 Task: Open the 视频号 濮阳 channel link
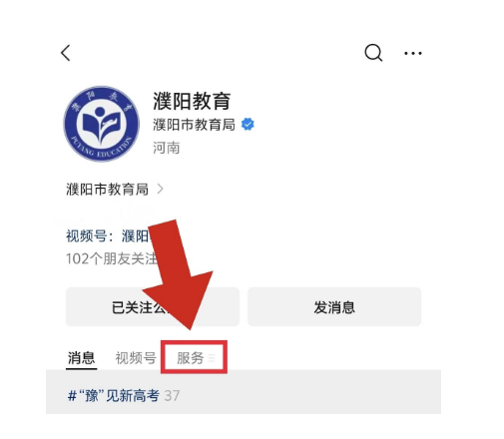click(x=110, y=236)
